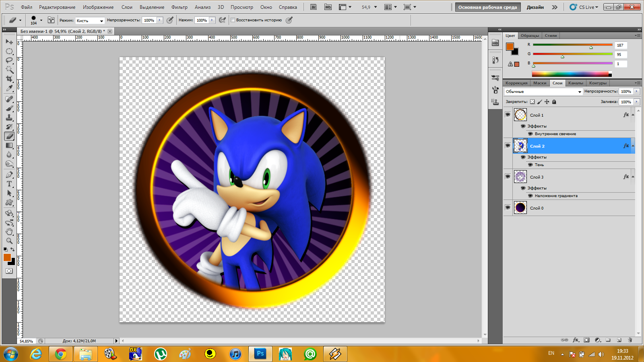Collapse effects of Слой 3
644x362 pixels.
point(633,177)
